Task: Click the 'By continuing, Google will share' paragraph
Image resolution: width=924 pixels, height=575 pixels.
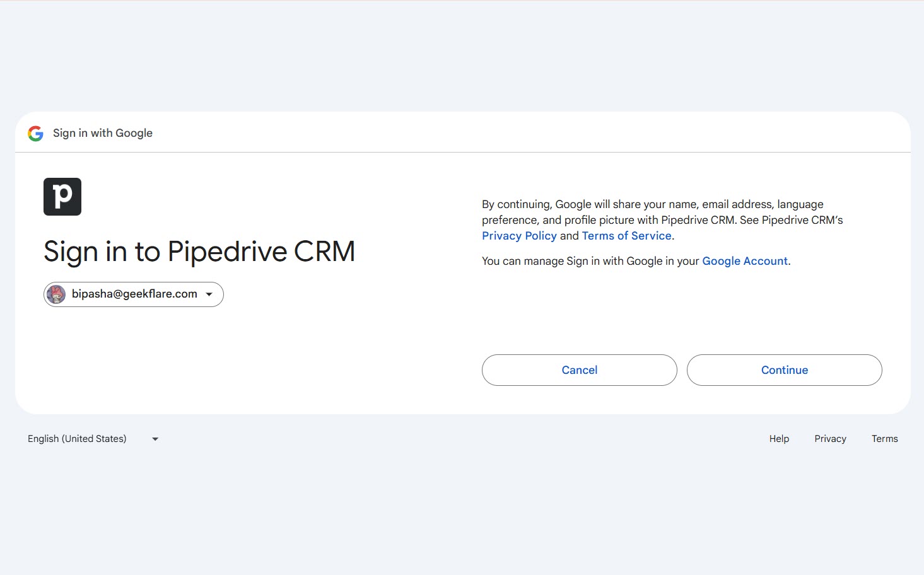Action: pyautogui.click(x=662, y=220)
